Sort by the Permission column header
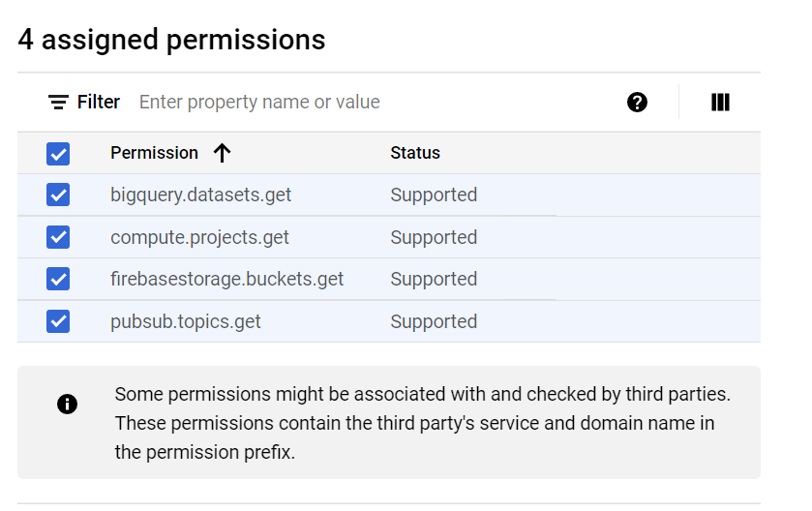The image size is (812, 511). click(154, 153)
